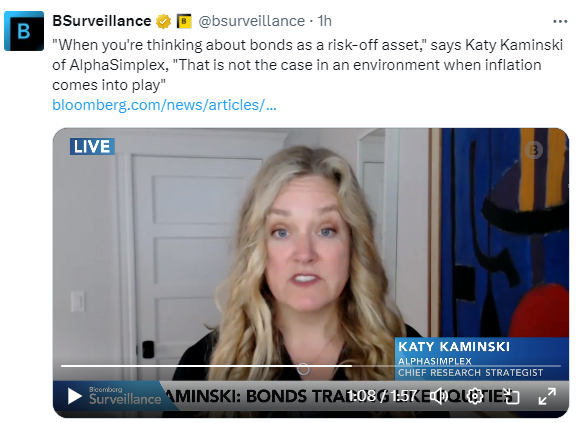The width and height of the screenshot is (579, 423).
Task: Click the tweet text quoting Katy Kaminski
Action: [308, 65]
